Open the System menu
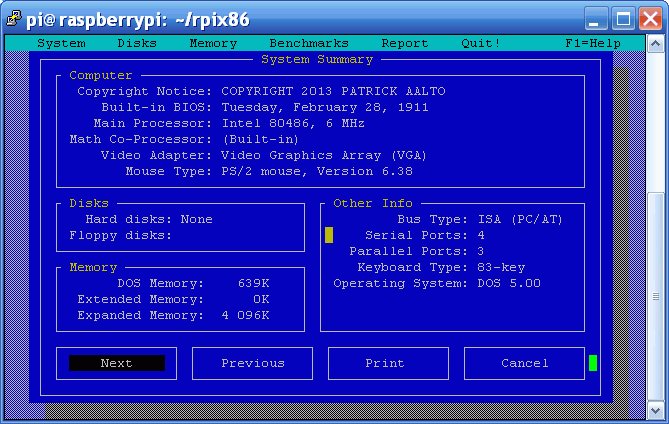 tap(61, 43)
